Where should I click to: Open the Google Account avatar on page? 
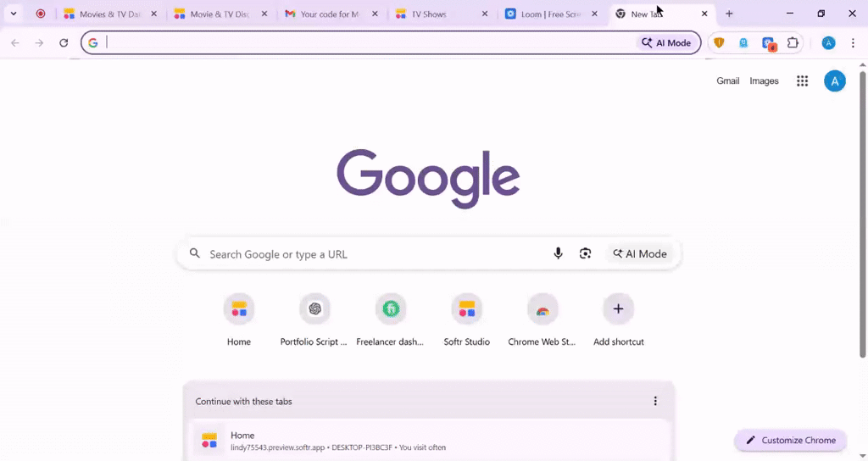tap(834, 81)
